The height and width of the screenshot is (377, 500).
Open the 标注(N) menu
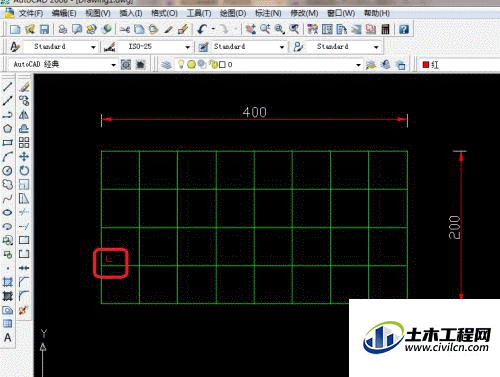coord(268,13)
